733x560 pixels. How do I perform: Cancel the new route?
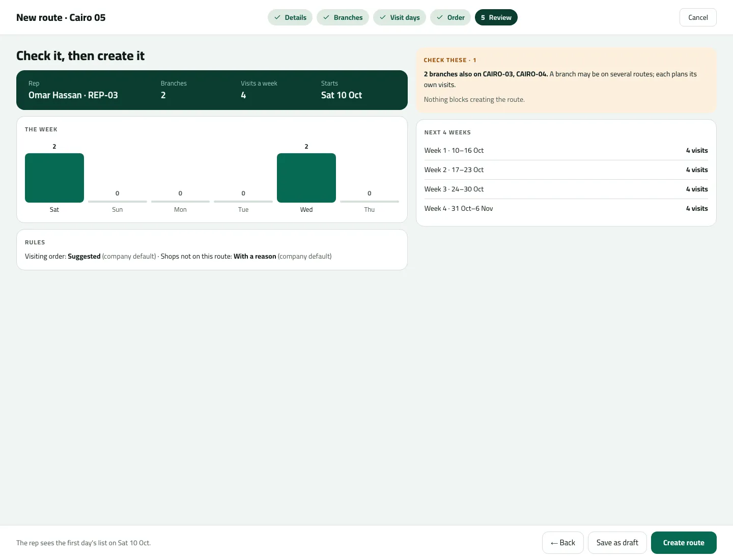click(x=698, y=17)
